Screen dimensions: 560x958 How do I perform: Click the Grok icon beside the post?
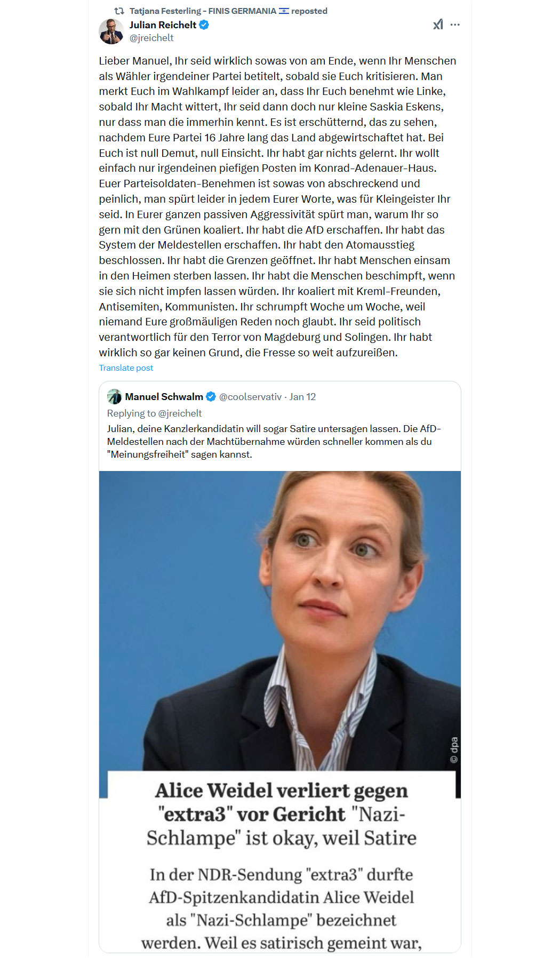[438, 25]
